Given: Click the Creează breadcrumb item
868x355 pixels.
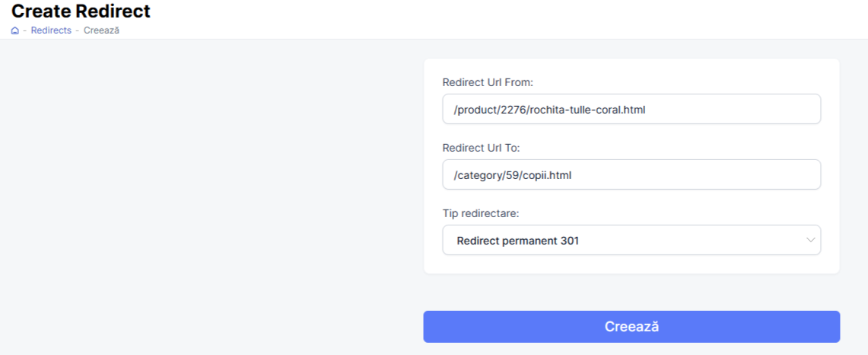Looking at the screenshot, I should (x=101, y=30).
